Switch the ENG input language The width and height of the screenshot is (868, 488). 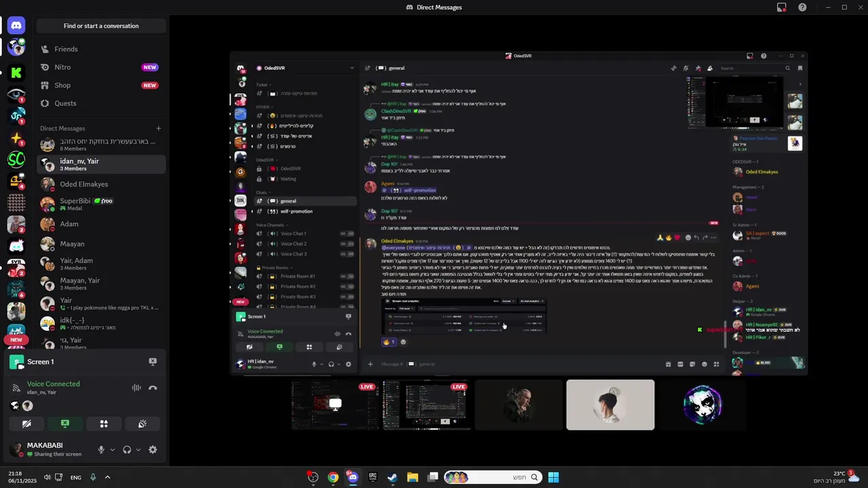click(76, 477)
